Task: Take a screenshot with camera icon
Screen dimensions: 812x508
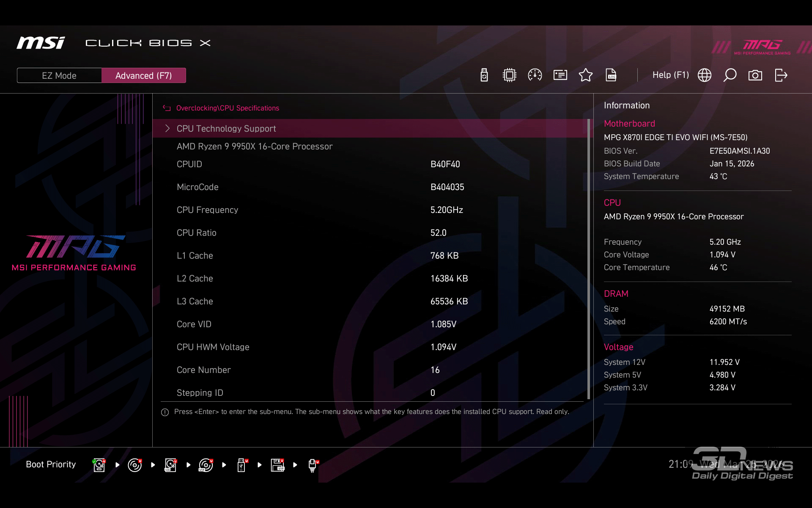Action: [755, 75]
